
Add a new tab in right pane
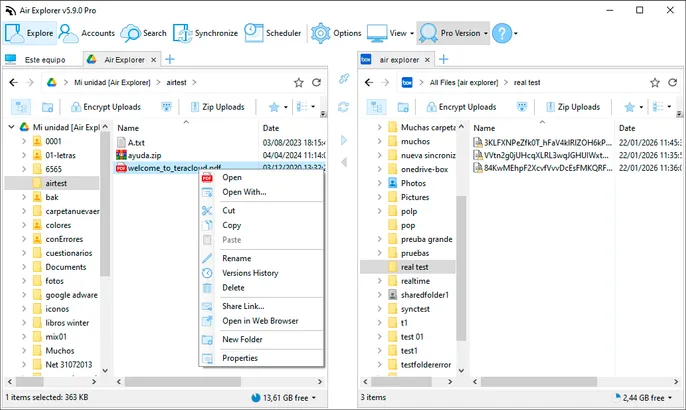(444, 60)
